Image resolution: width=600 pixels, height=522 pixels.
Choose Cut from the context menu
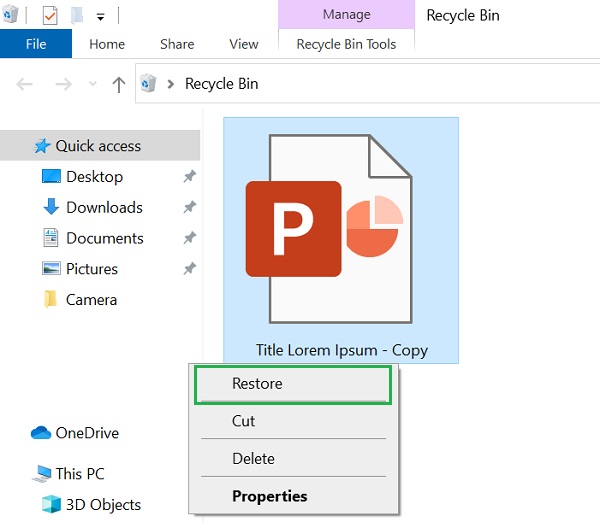pyautogui.click(x=293, y=421)
